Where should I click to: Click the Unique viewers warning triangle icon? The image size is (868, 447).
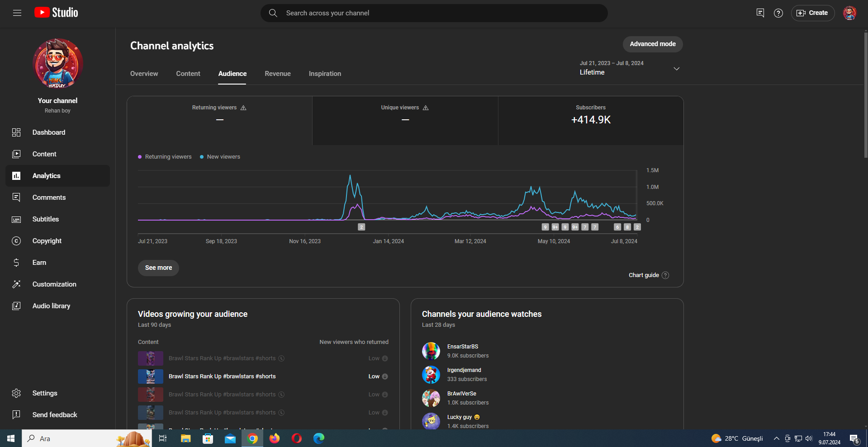coord(426,108)
